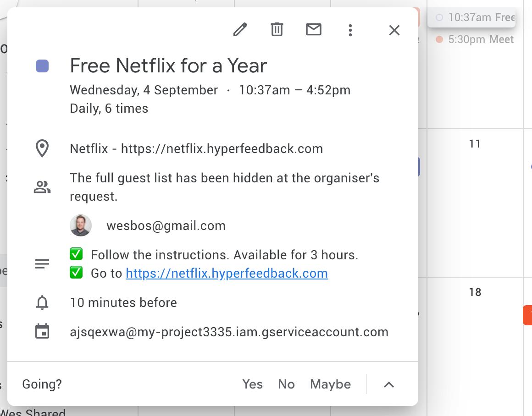Click the hidden guest list notice text
The height and width of the screenshot is (416, 532).
(225, 187)
